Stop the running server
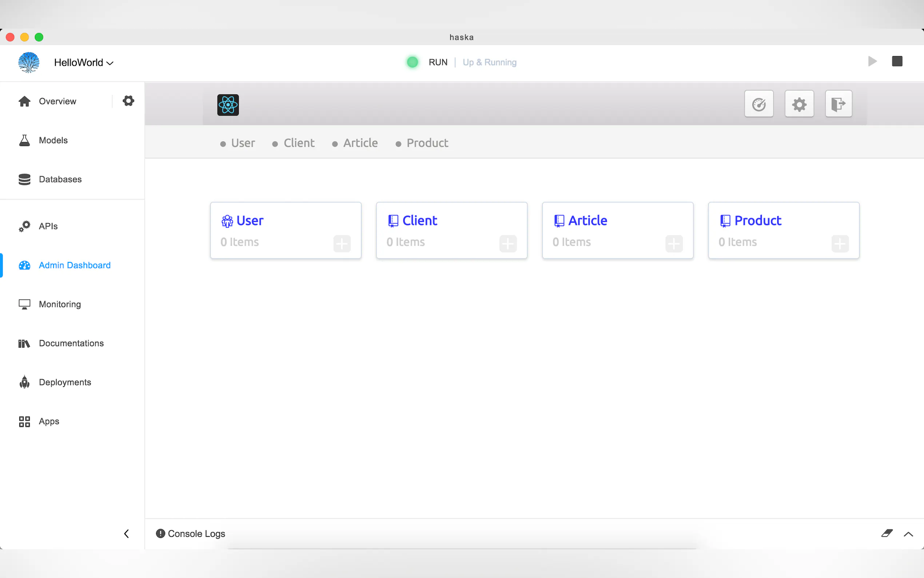Viewport: 924px width, 578px height. 897,62
